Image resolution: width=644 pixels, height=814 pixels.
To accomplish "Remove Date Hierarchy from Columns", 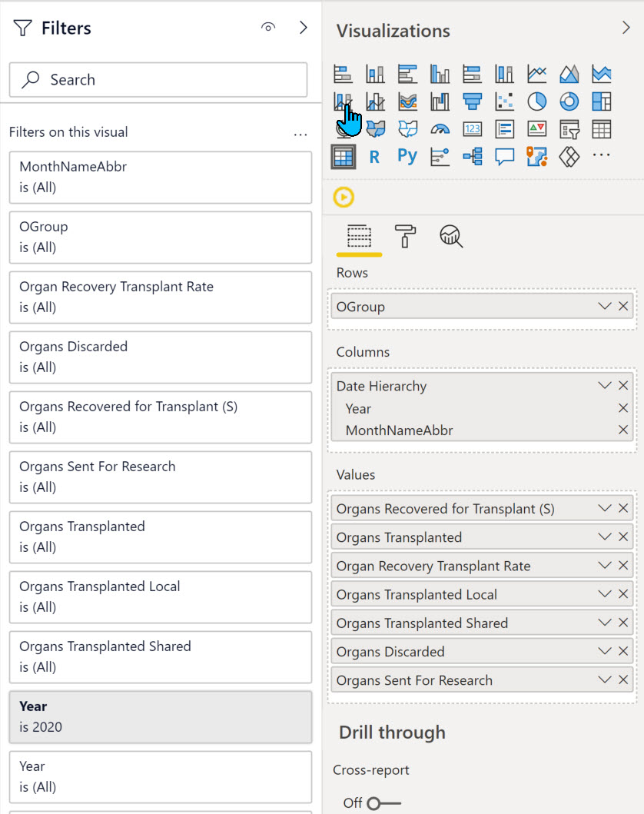I will 623,386.
